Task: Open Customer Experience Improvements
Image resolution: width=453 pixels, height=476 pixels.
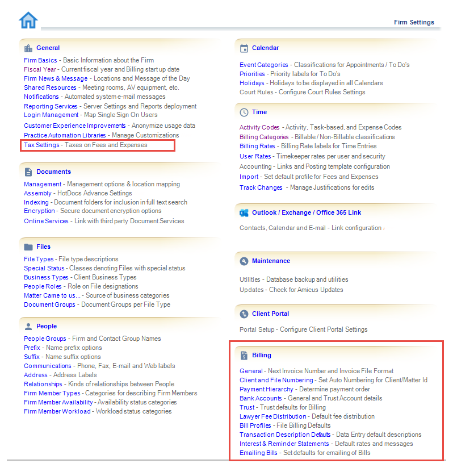Action: [x=74, y=126]
